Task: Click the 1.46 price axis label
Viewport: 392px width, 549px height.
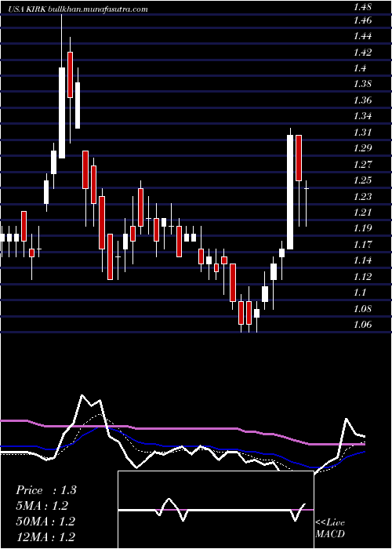Action: 362,20
